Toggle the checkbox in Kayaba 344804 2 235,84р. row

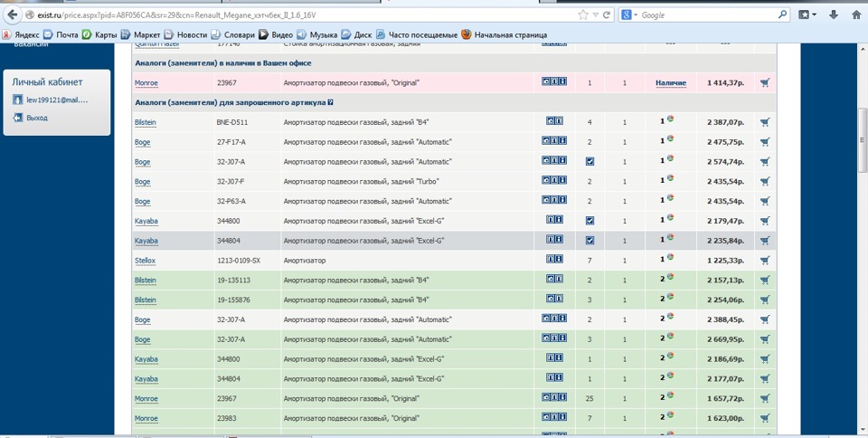tap(590, 241)
